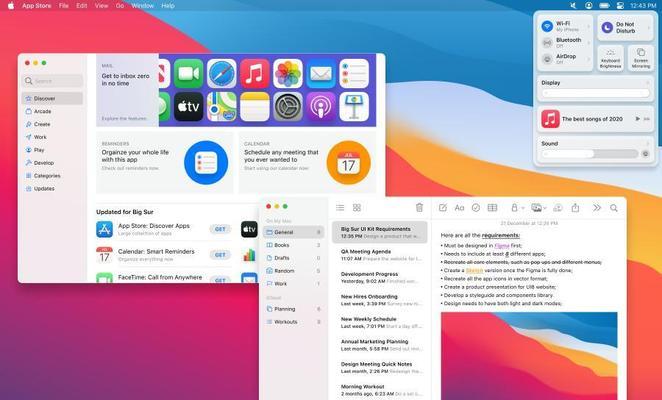Image resolution: width=662 pixels, height=400 pixels.
Task: Delete the note with the trash icon
Action: [419, 207]
